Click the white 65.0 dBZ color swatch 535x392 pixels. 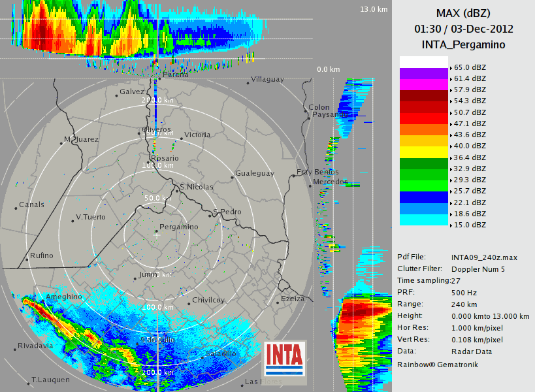click(423, 62)
